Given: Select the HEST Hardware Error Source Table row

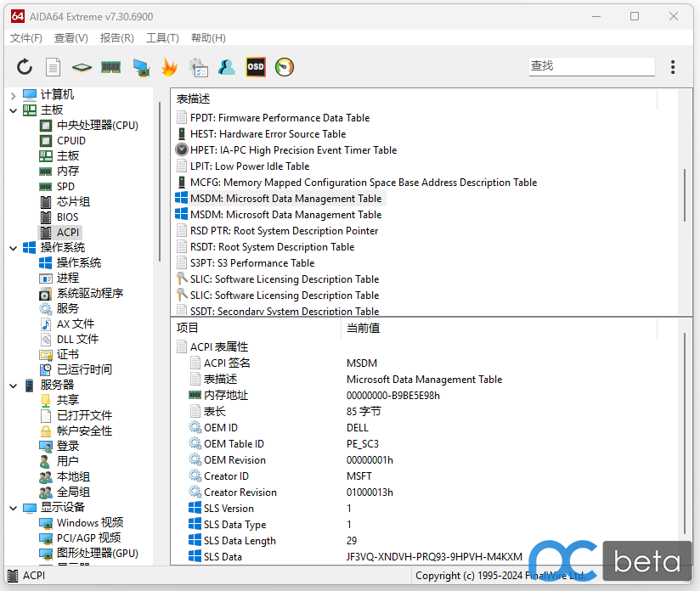Looking at the screenshot, I should [261, 134].
